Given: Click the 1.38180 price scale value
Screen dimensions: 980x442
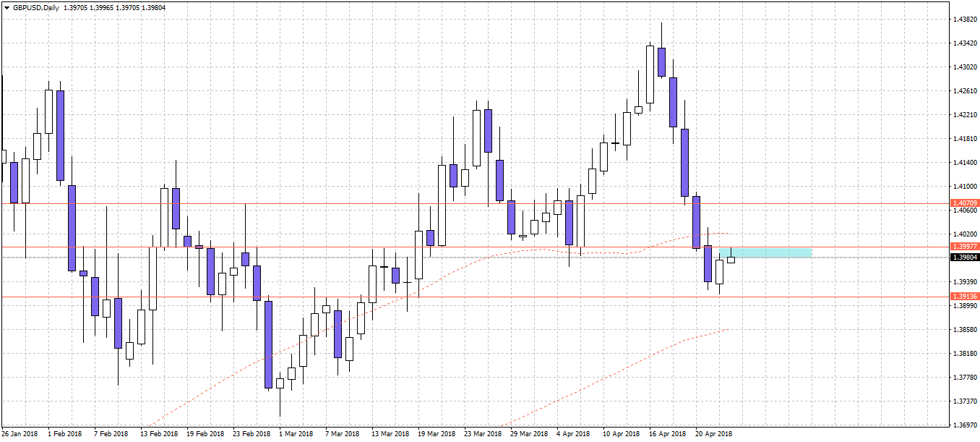Looking at the screenshot, I should [965, 353].
